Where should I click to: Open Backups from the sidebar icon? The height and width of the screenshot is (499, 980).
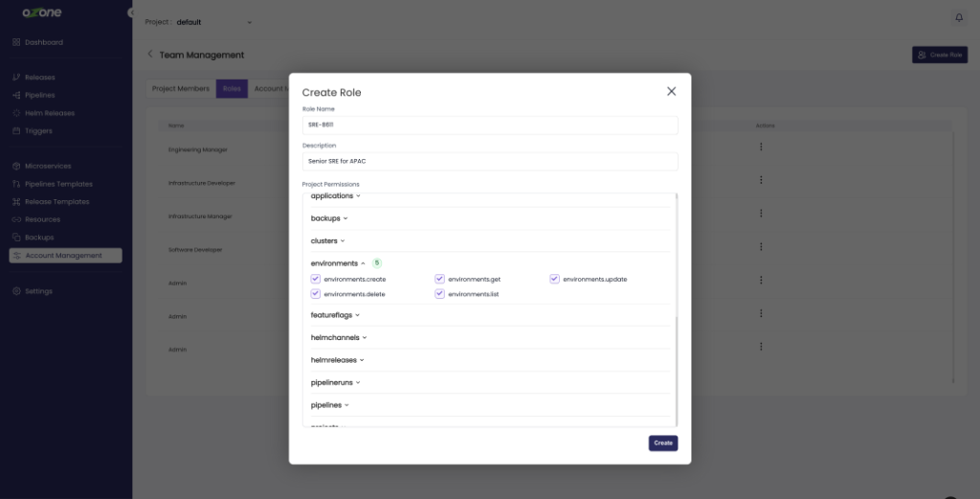click(16, 238)
